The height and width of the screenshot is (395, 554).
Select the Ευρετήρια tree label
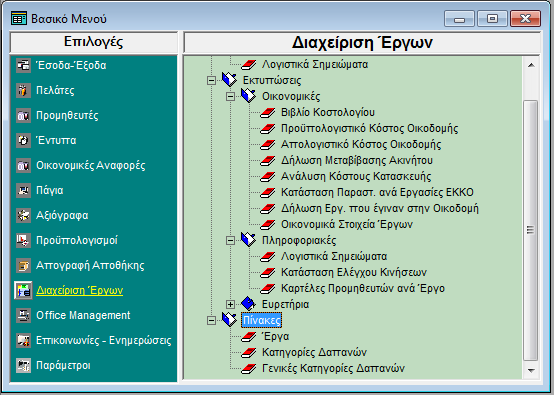coord(285,304)
